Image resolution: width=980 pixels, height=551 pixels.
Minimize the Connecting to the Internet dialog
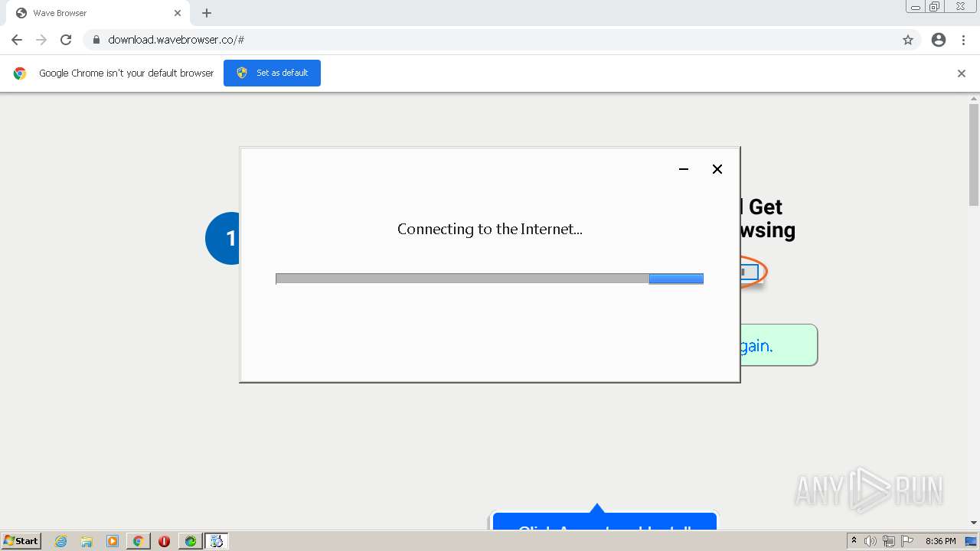pyautogui.click(x=684, y=169)
